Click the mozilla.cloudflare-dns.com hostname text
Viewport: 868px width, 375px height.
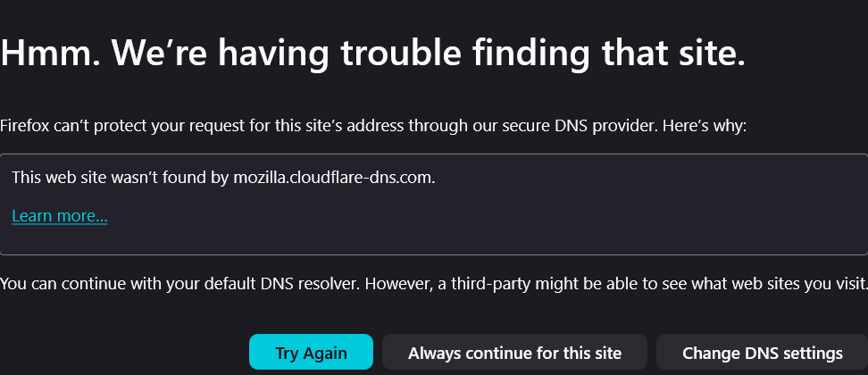pyautogui.click(x=334, y=178)
